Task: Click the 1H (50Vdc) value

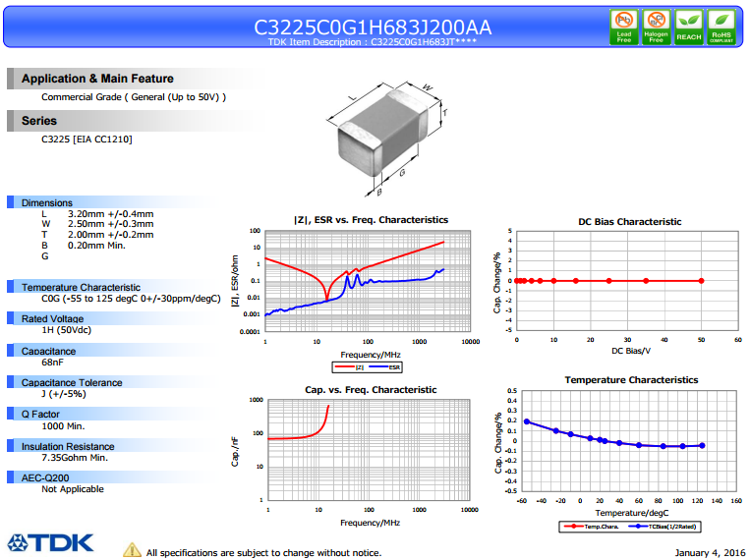Action: pos(67,330)
